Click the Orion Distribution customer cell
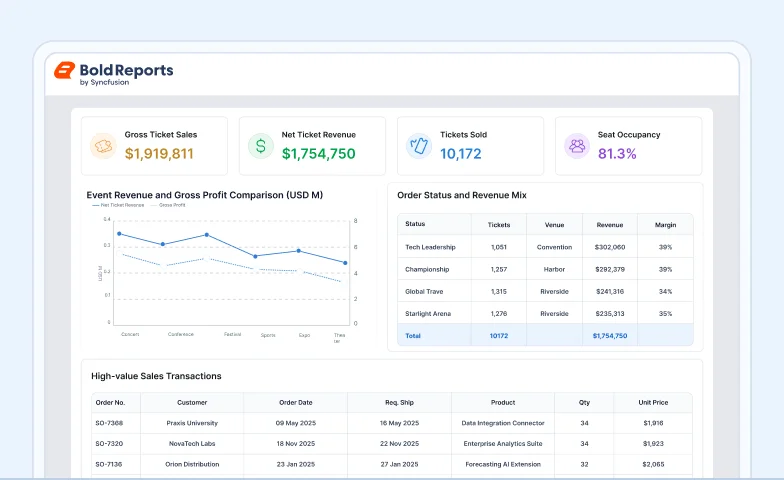The width and height of the screenshot is (784, 480). [192, 464]
